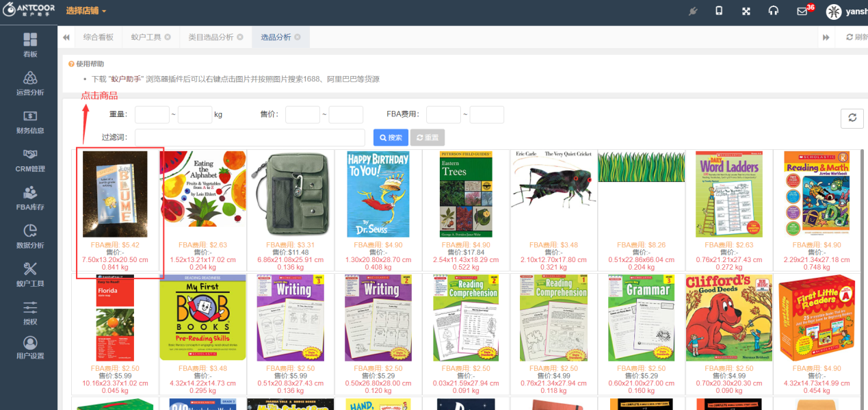Select Clifford's Good Deeds product
The width and height of the screenshot is (868, 410).
pos(728,318)
